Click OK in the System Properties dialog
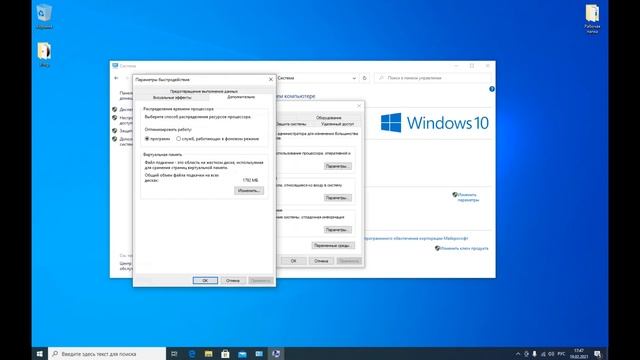This screenshot has width=640, height=360. (x=293, y=261)
